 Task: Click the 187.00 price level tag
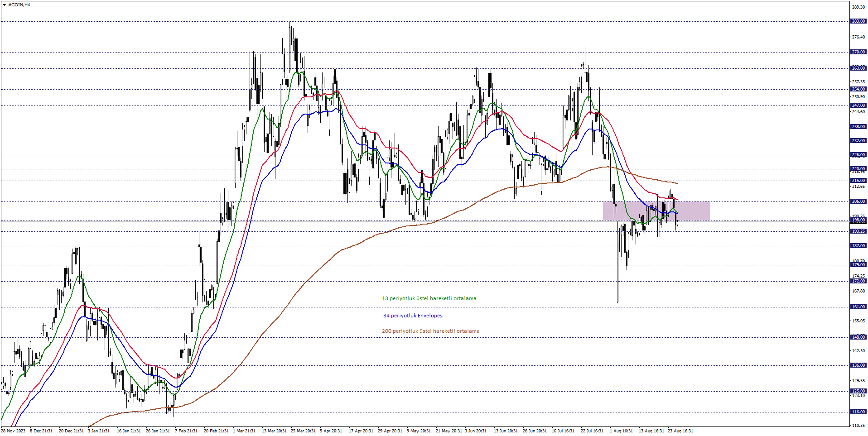(858, 246)
